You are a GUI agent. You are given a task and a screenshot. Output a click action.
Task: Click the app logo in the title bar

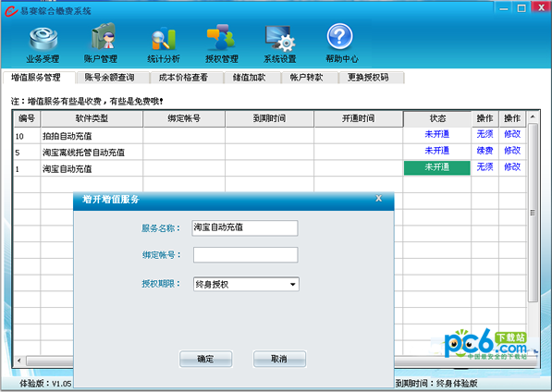10,11
